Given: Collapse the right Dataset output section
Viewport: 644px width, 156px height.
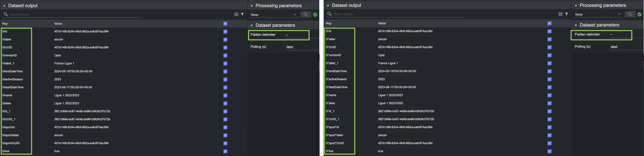Looking at the screenshot, I should 328,5.
